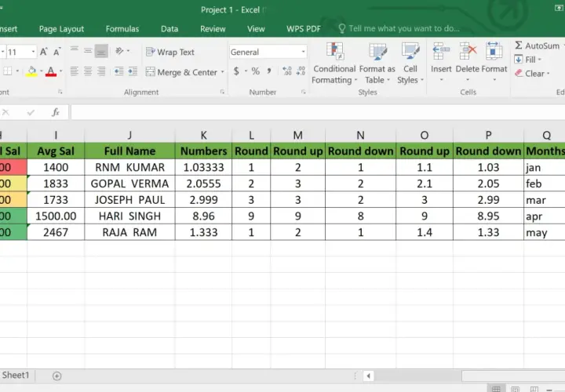
Task: Open the Page Layout tab
Action: (61, 29)
